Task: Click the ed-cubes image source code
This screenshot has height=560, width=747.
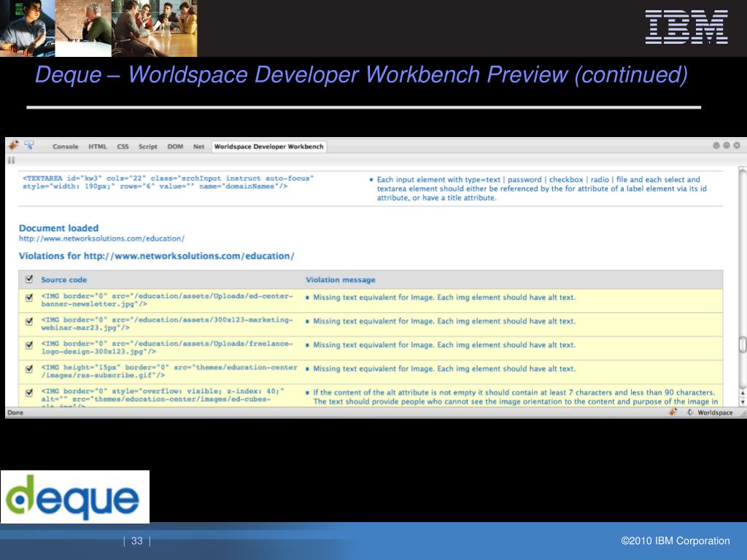Action: point(163,398)
